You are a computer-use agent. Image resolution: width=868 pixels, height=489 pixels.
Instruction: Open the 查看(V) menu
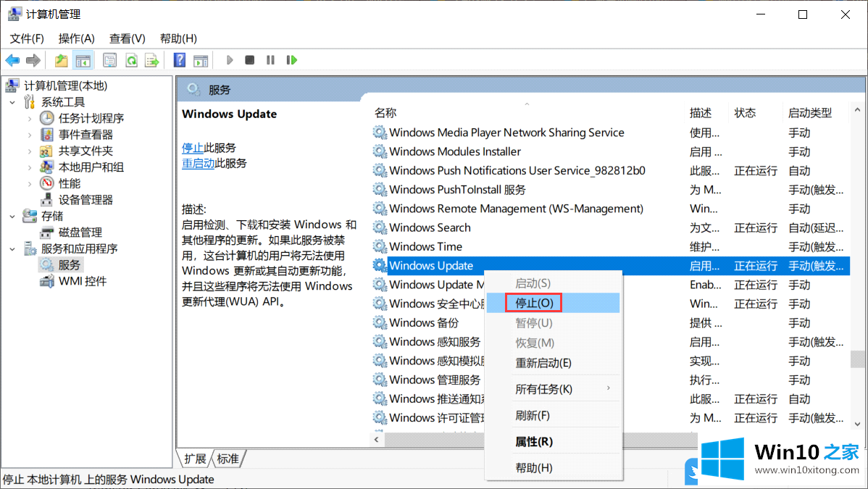click(x=128, y=39)
